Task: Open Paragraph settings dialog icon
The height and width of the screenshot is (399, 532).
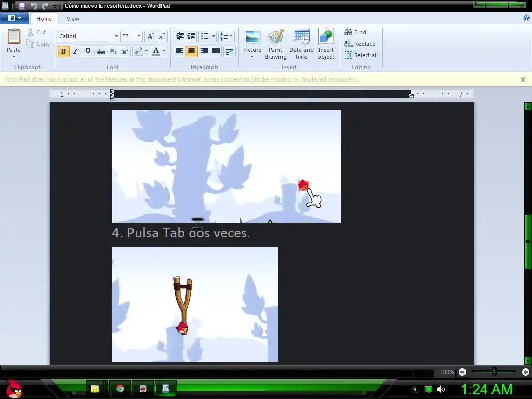Action: coord(229,51)
